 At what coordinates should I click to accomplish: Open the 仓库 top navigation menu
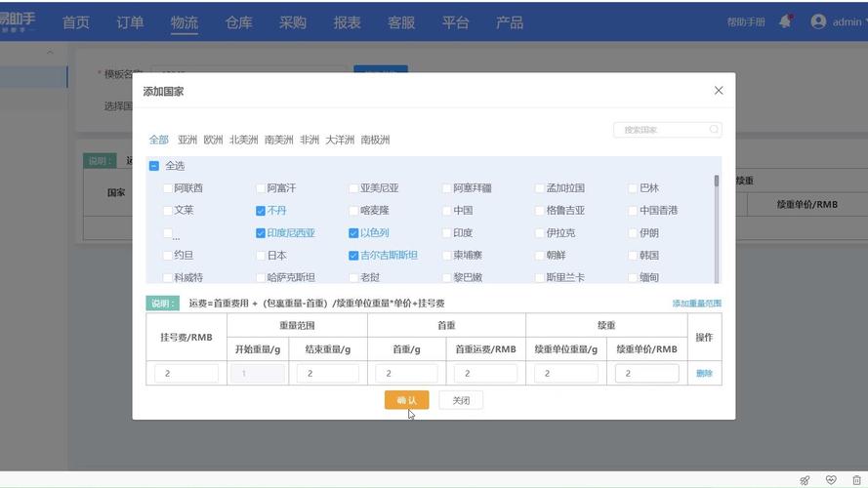point(238,22)
